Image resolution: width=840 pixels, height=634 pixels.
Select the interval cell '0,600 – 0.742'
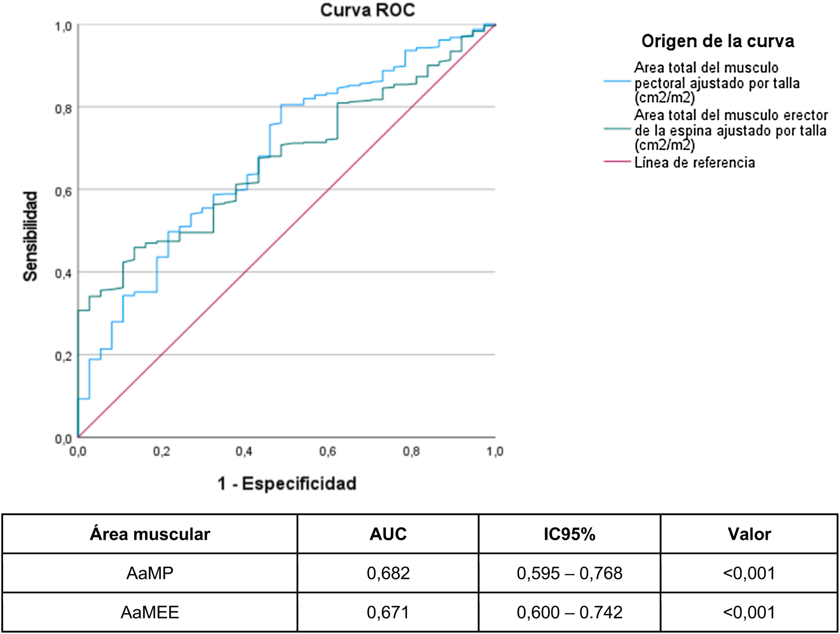[x=569, y=612]
